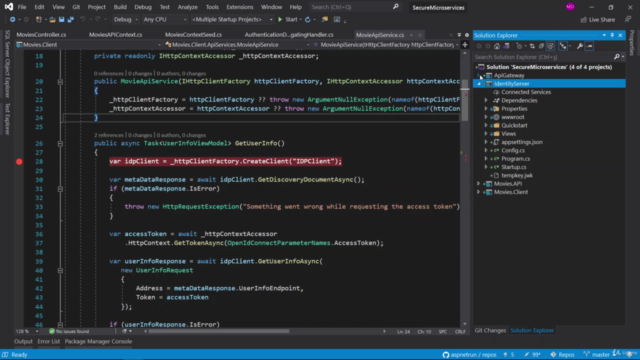This screenshot has width=640, height=360.
Task: Click the wrench Properties icon in Solution Explorer
Action: pos(580,46)
